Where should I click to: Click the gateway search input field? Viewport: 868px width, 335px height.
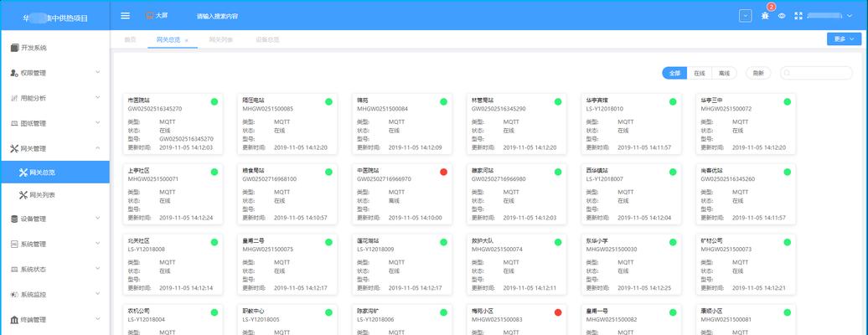click(x=815, y=73)
